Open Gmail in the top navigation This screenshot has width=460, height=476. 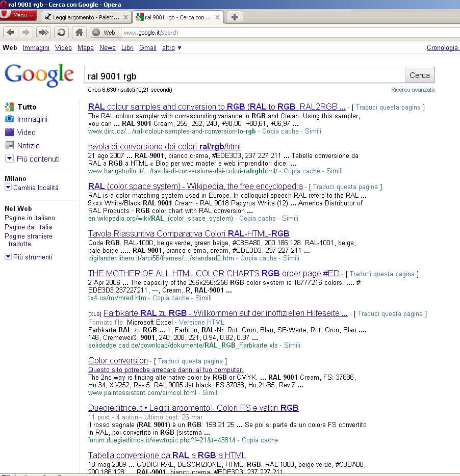pyautogui.click(x=148, y=48)
